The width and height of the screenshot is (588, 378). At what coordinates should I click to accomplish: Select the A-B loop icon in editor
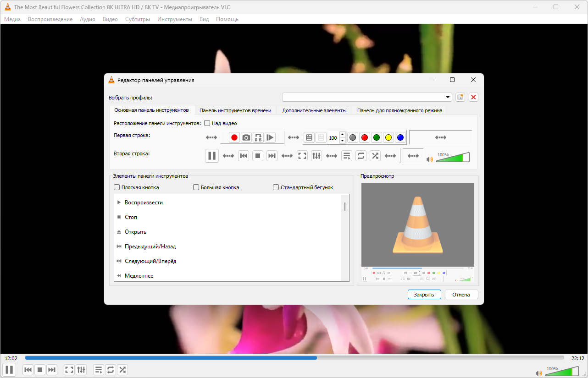coord(258,137)
